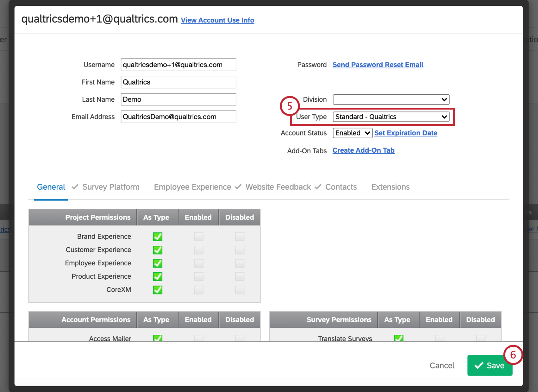Open the Website Feedback tab

click(x=278, y=187)
